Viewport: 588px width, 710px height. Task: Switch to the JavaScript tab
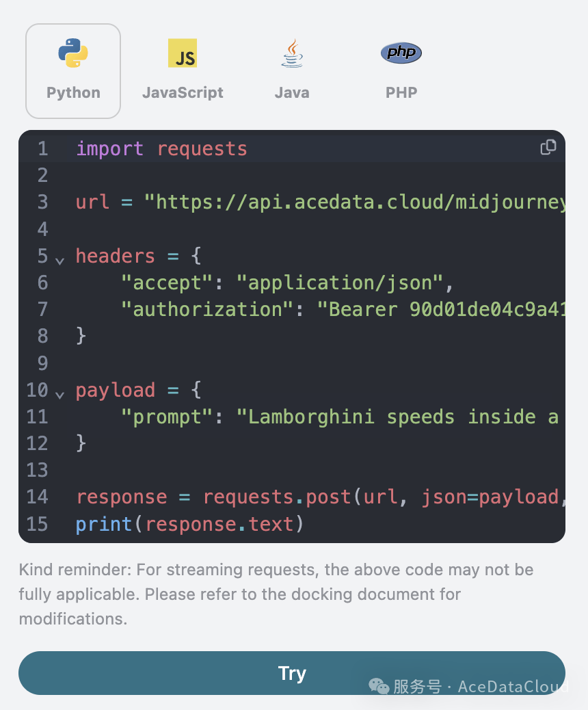click(x=183, y=71)
